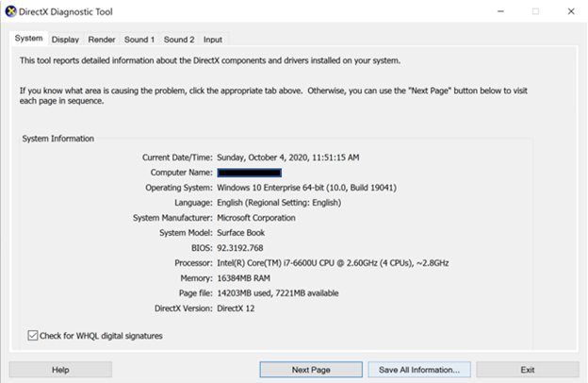588x383 pixels.
Task: Click the 'Surface Book' system model value
Action: (240, 233)
